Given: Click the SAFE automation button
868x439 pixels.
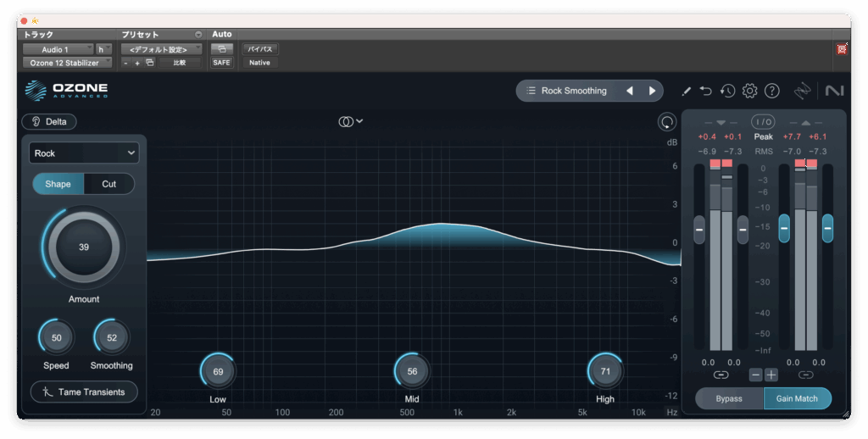Looking at the screenshot, I should (221, 63).
